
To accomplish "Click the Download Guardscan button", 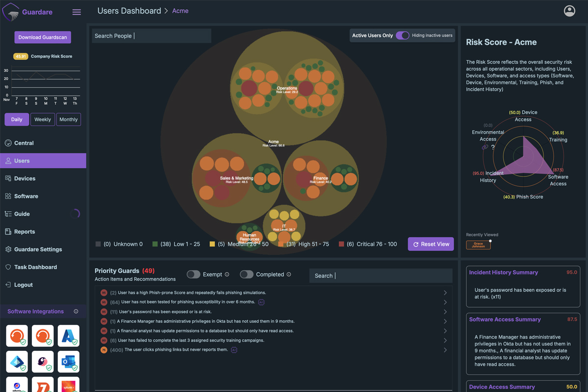I will [x=43, y=37].
